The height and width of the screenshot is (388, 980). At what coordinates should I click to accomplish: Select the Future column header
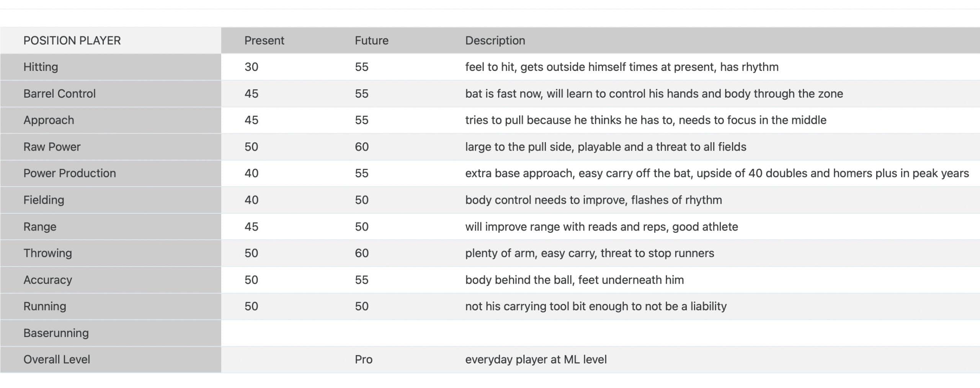(371, 41)
